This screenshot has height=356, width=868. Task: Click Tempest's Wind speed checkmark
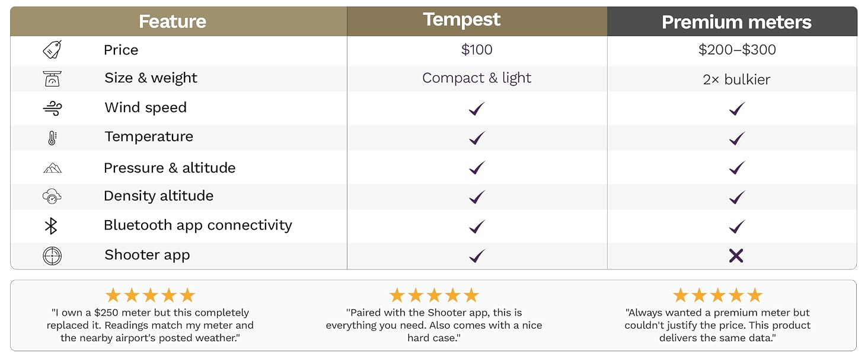point(477,109)
